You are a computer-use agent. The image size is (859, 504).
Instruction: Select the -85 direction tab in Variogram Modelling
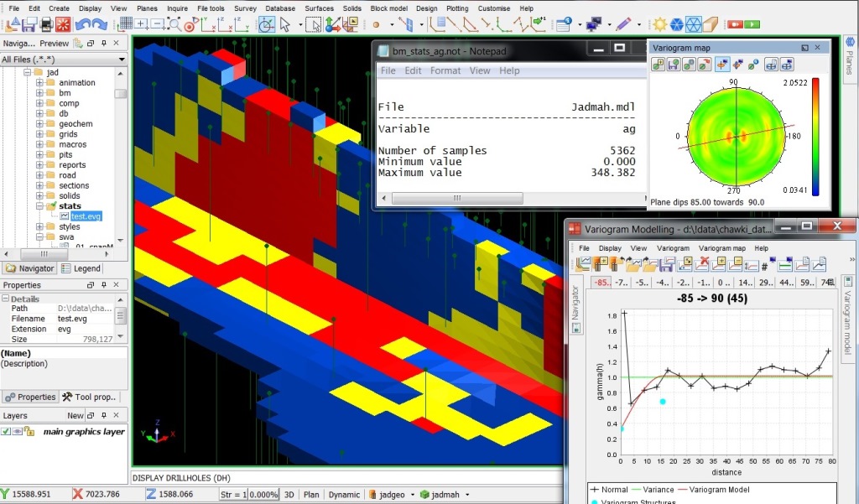(601, 283)
